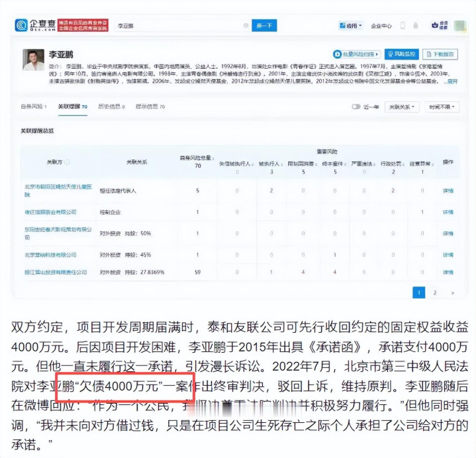Viewport: 476px width, 458px height.
Task: Sort by 行政处罚 column arrows
Action: tap(403, 164)
